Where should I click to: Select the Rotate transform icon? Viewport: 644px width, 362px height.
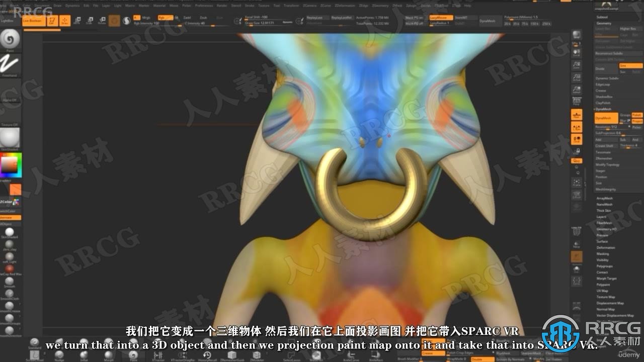102,21
